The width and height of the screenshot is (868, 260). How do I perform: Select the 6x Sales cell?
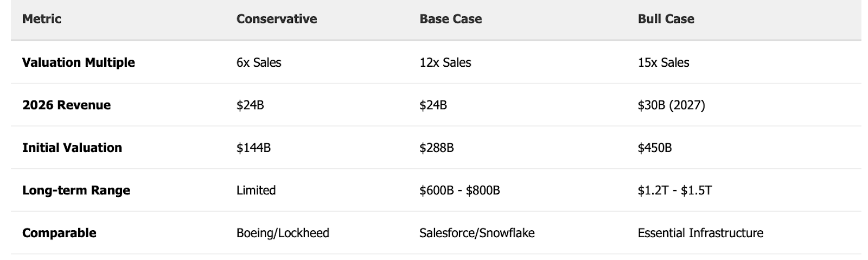pos(259,62)
